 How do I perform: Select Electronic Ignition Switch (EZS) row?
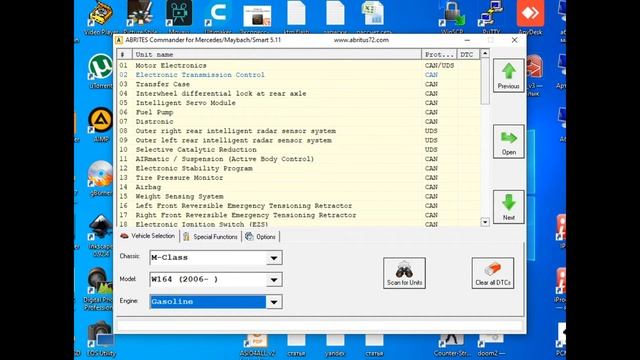[x=299, y=224]
